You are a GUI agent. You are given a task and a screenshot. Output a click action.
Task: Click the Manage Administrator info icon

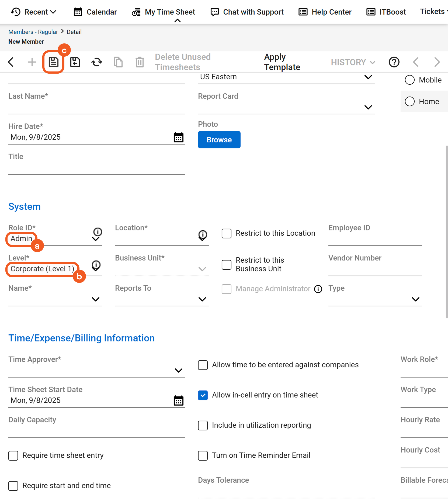[x=318, y=289]
